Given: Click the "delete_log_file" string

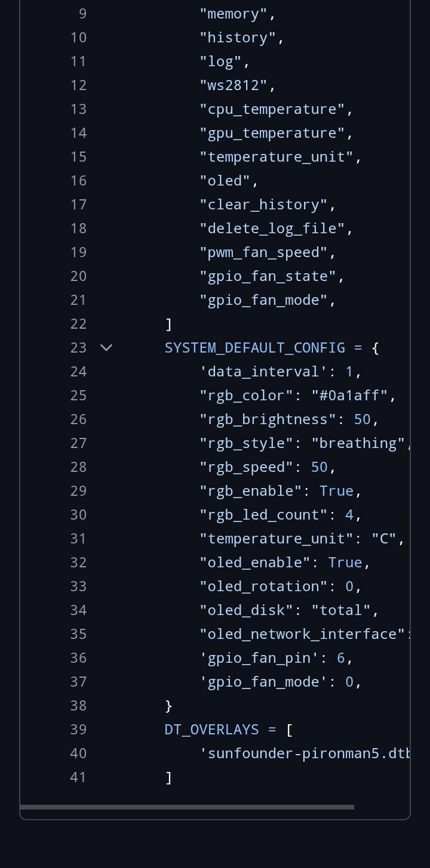Looking at the screenshot, I should point(272,228).
